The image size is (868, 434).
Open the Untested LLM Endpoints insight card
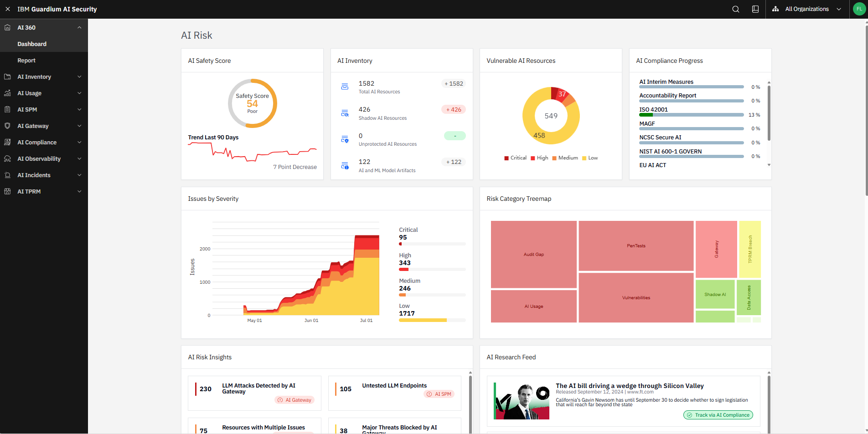point(395,393)
